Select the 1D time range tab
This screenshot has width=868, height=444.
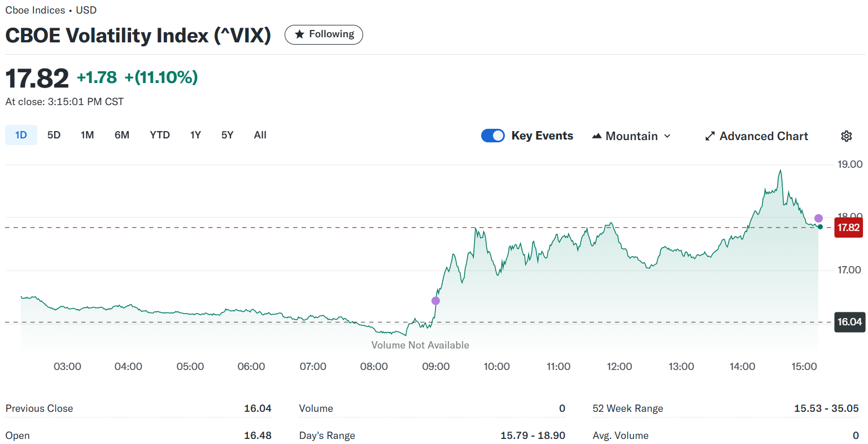coord(21,135)
